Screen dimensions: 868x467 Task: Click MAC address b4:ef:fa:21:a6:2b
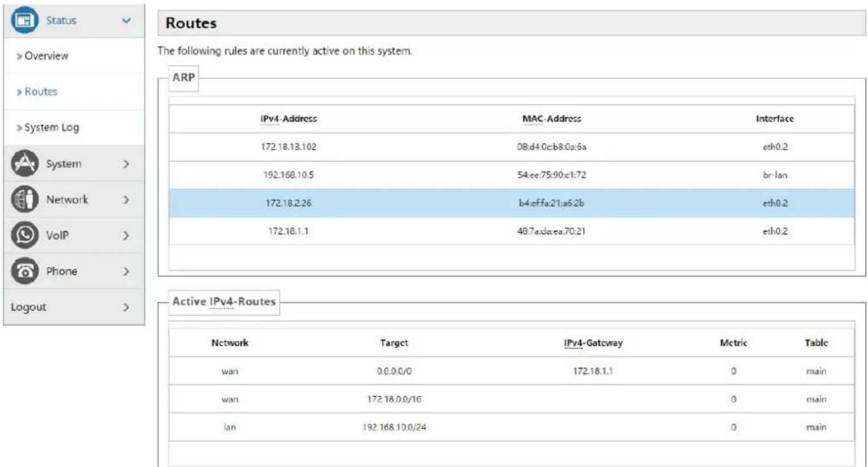pos(551,203)
